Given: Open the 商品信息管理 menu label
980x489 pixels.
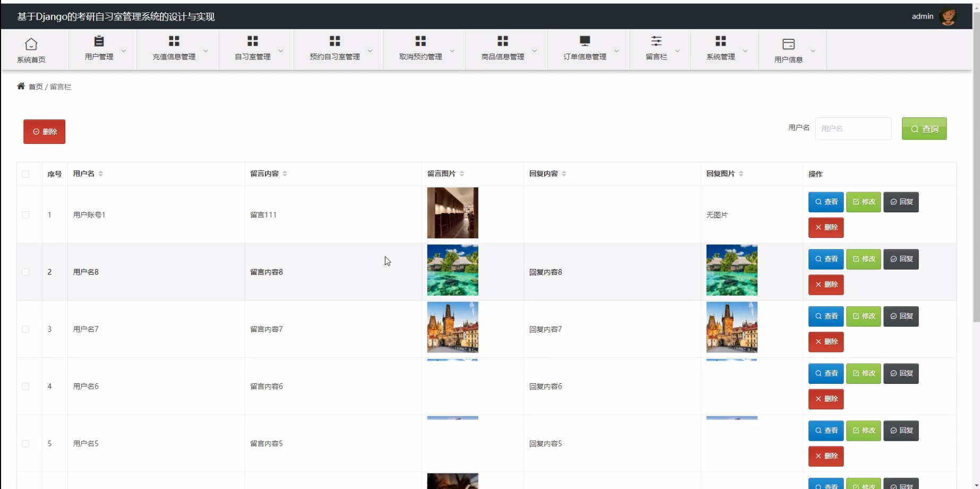Looking at the screenshot, I should tap(503, 57).
